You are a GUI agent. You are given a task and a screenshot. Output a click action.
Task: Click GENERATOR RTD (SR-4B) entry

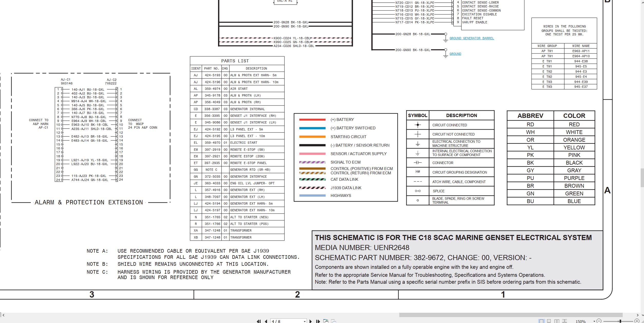[x=250, y=170]
